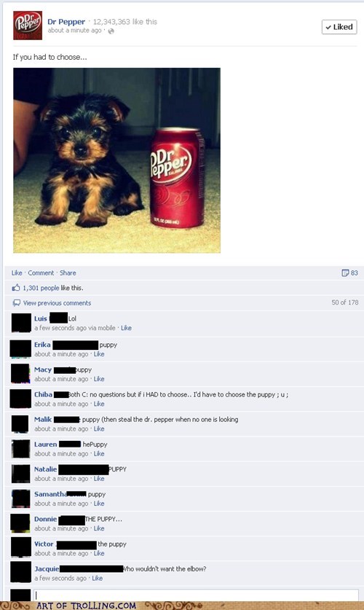The width and height of the screenshot is (364, 610).
Task: Like Luis's 'Lol' comment
Action: coord(126,328)
